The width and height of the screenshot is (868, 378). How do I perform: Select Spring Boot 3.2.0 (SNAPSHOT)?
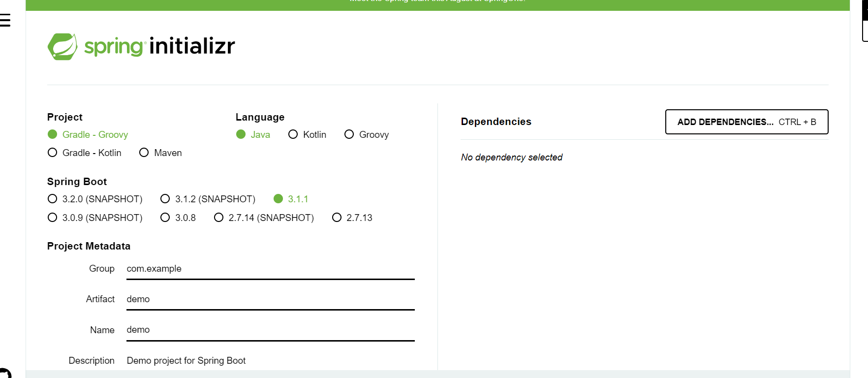[x=95, y=199]
